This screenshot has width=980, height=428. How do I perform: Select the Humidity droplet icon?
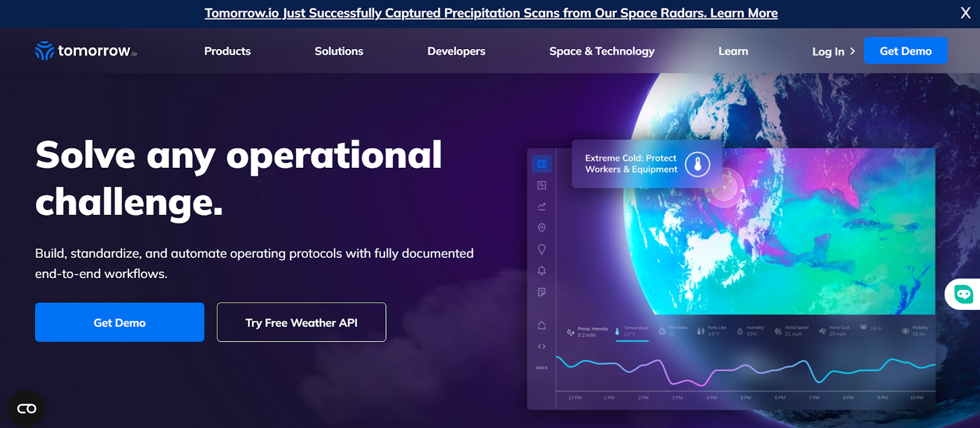point(740,331)
